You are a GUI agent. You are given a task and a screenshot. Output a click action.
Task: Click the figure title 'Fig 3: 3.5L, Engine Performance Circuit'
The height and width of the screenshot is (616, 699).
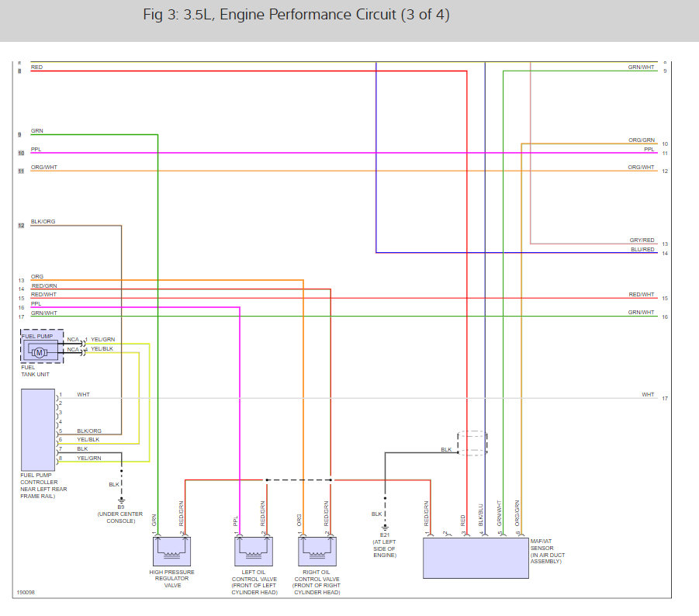click(296, 15)
